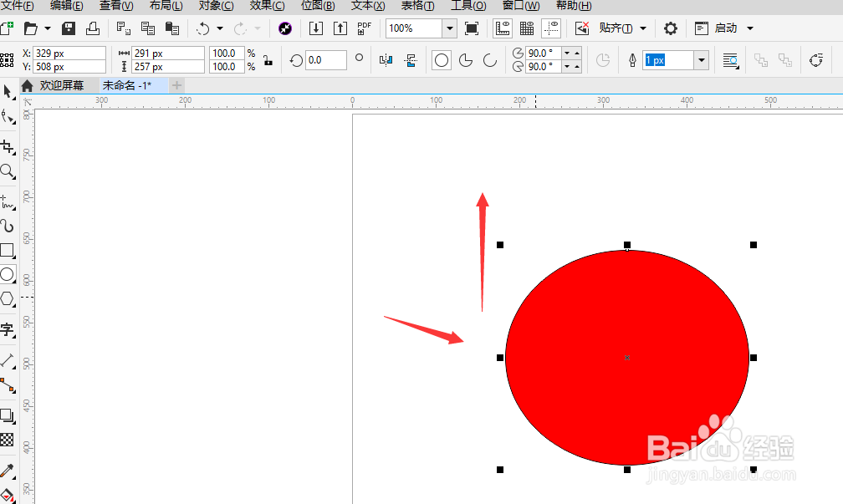Click the Save floppy icon
This screenshot has width=843, height=504.
coord(69,28)
